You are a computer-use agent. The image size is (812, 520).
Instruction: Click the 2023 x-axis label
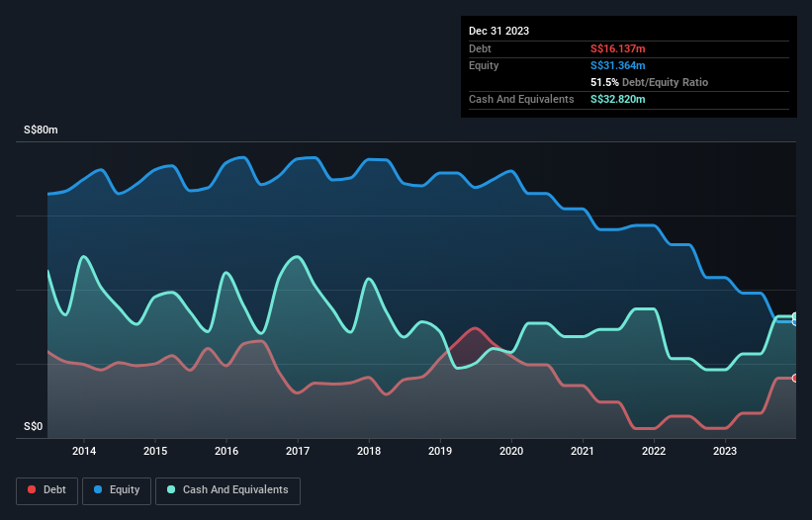pos(725,451)
